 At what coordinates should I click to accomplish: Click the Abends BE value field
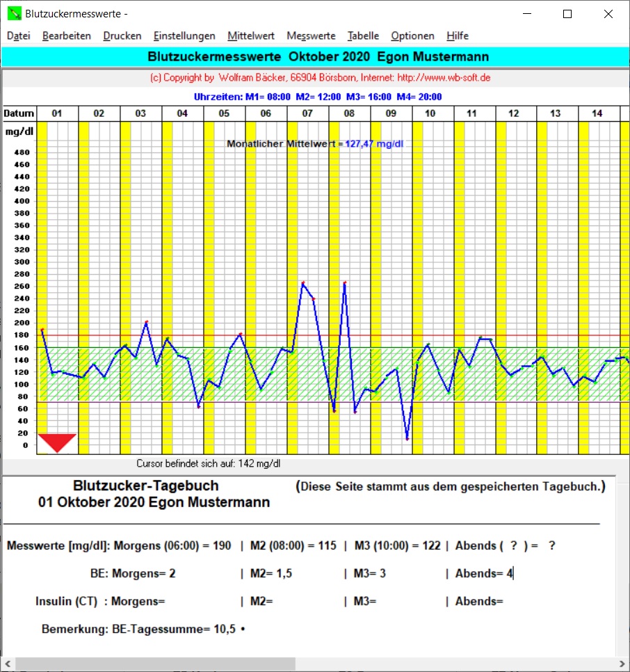click(x=509, y=574)
